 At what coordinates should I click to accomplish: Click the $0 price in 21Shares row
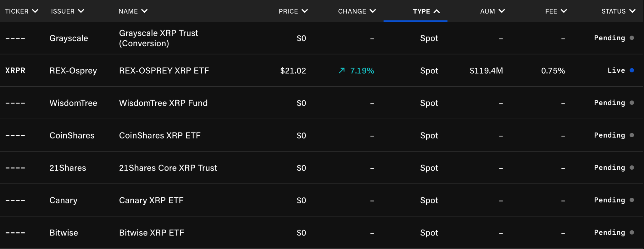pos(301,168)
